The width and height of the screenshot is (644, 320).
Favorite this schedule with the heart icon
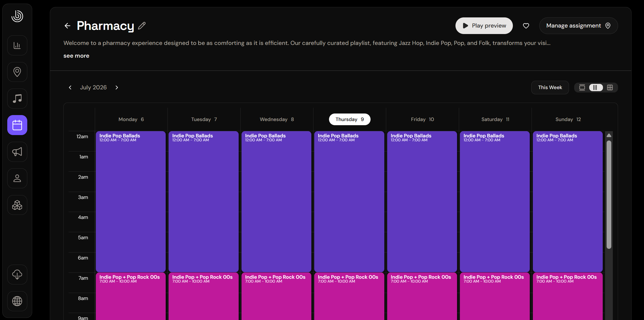(x=526, y=26)
